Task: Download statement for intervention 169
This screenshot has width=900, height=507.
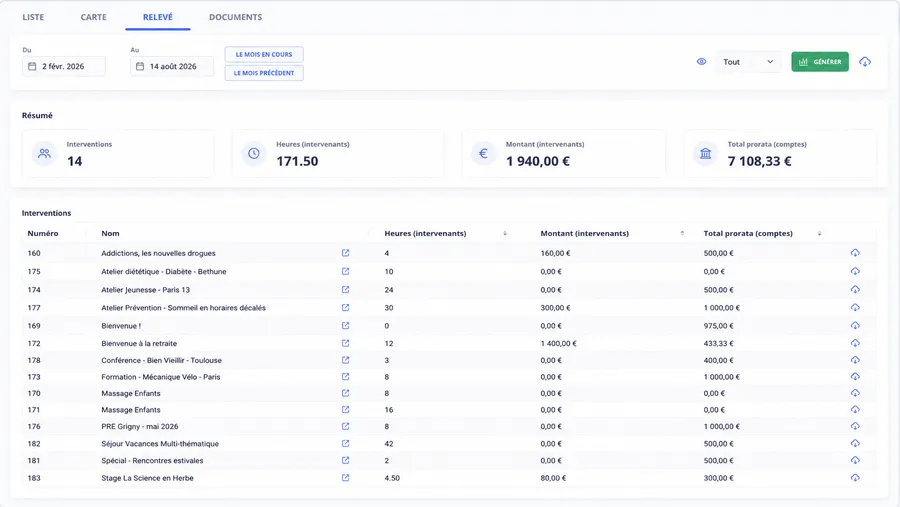Action: point(855,326)
